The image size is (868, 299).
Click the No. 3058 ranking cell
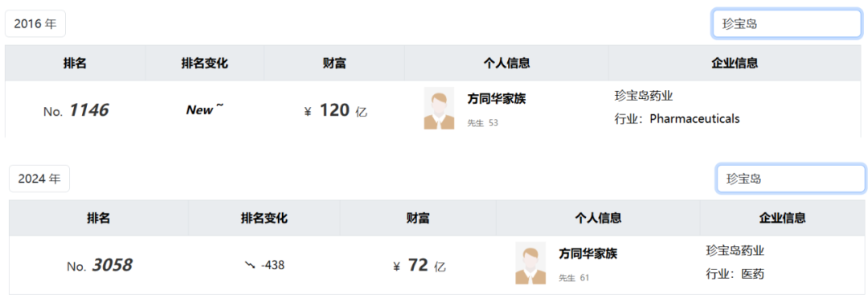(x=99, y=265)
